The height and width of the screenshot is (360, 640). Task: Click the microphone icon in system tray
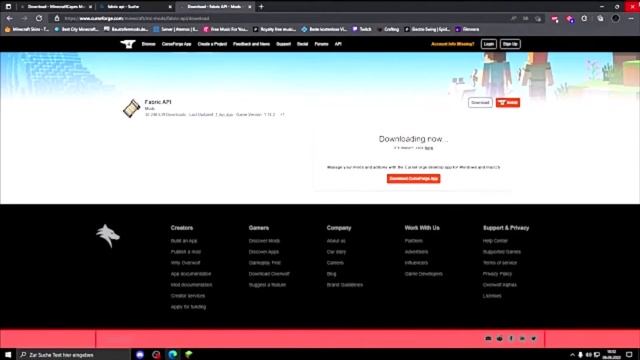pos(580,355)
